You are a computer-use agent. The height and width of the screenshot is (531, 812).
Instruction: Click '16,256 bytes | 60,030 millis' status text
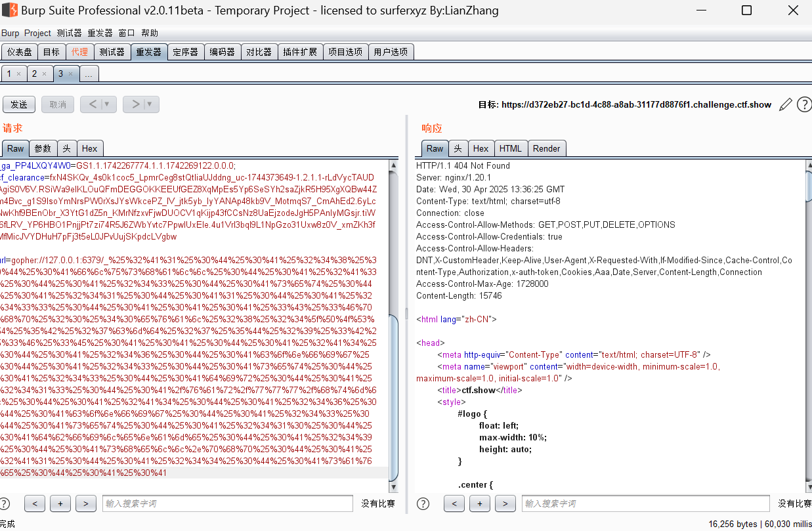click(x=759, y=524)
